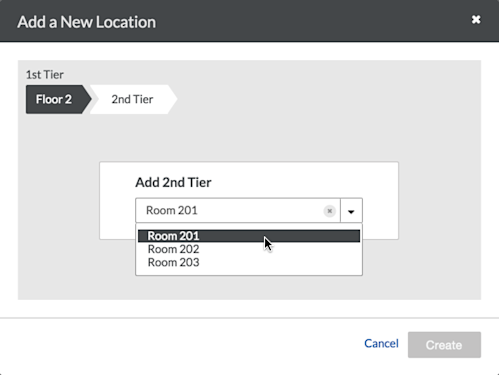The image size is (499, 375).
Task: Select the 2nd Tier breadcrumb step
Action: [133, 99]
